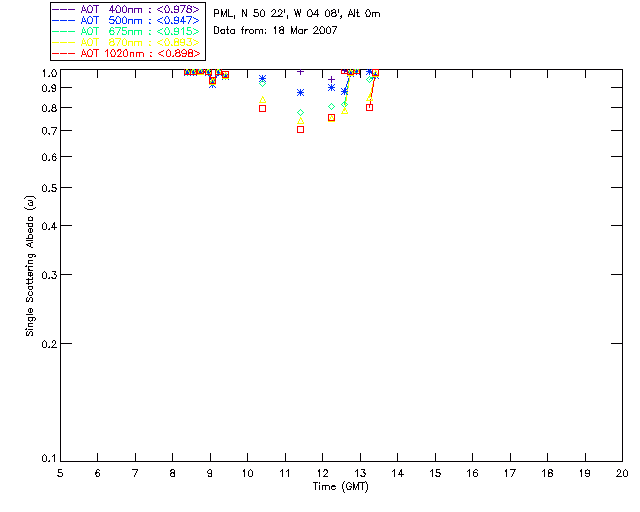The image size is (640, 512).
Task: Click the AOT 675nm legend entry
Action: 126,31
